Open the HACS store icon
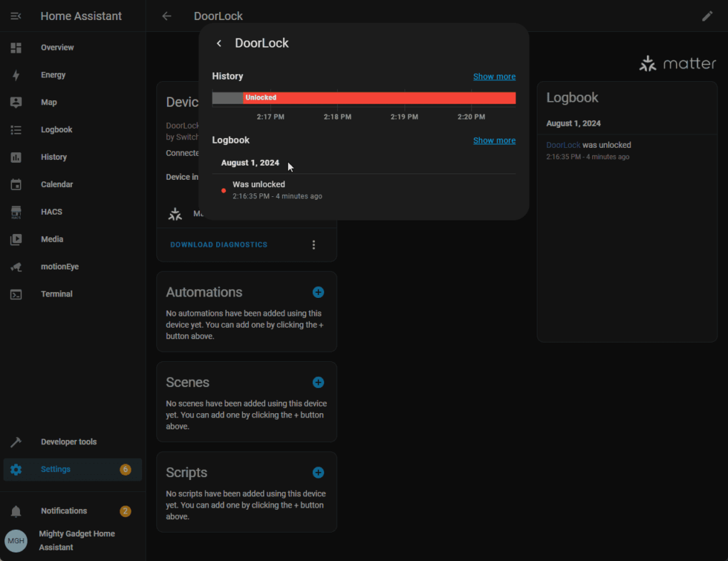The width and height of the screenshot is (728, 561). 16,212
